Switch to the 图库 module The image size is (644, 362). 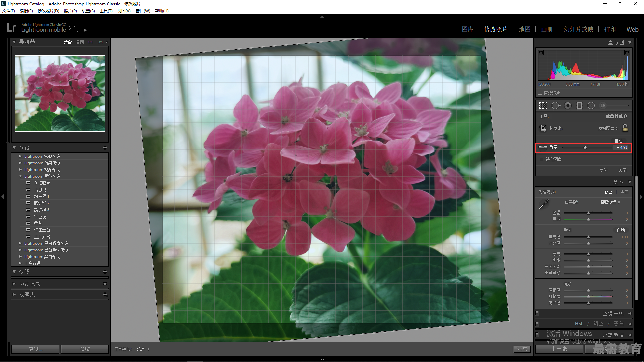[x=468, y=29]
